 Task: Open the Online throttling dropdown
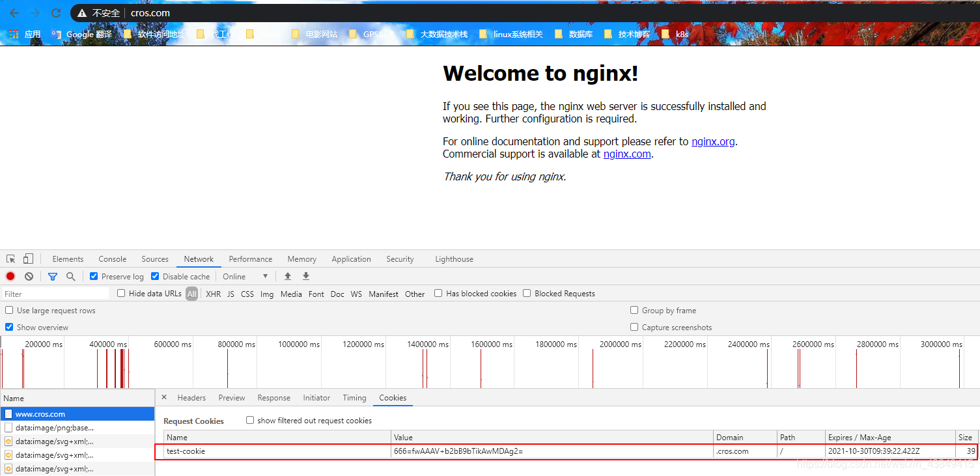[x=245, y=276]
